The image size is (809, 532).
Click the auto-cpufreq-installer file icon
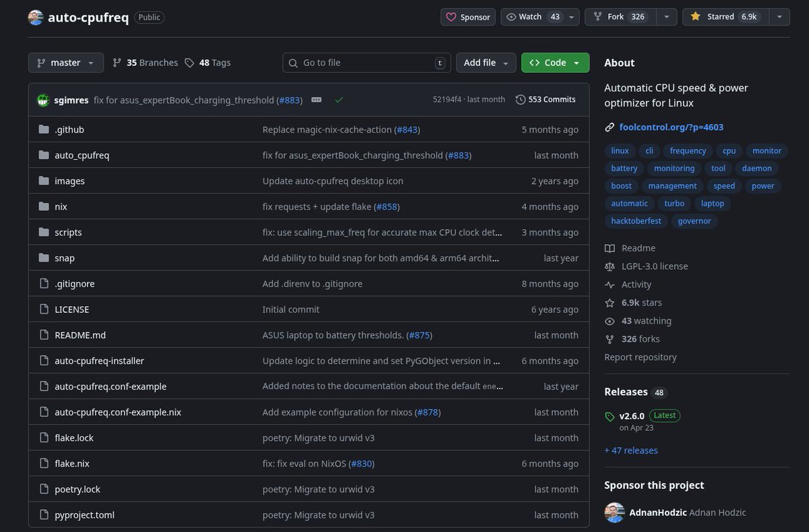coord(44,361)
